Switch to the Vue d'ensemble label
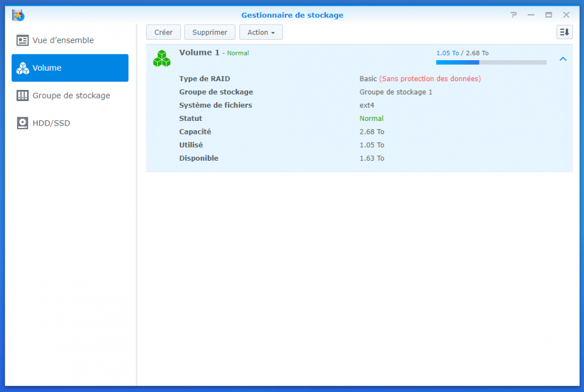Image resolution: width=584 pixels, height=392 pixels. [63, 40]
